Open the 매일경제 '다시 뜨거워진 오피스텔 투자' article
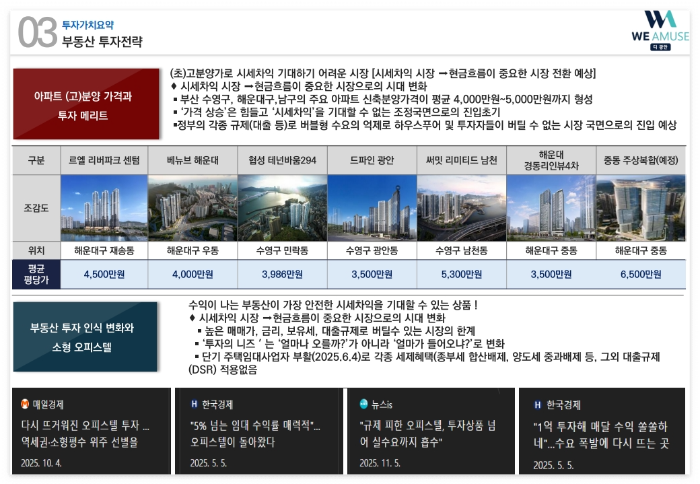The width and height of the screenshot is (700, 484). click(x=91, y=431)
